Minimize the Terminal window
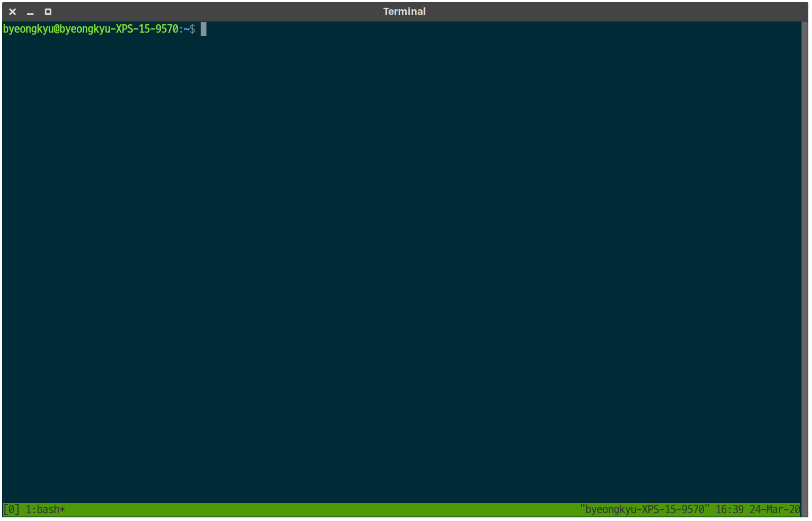Viewport: 812px width, 521px height. [x=30, y=12]
